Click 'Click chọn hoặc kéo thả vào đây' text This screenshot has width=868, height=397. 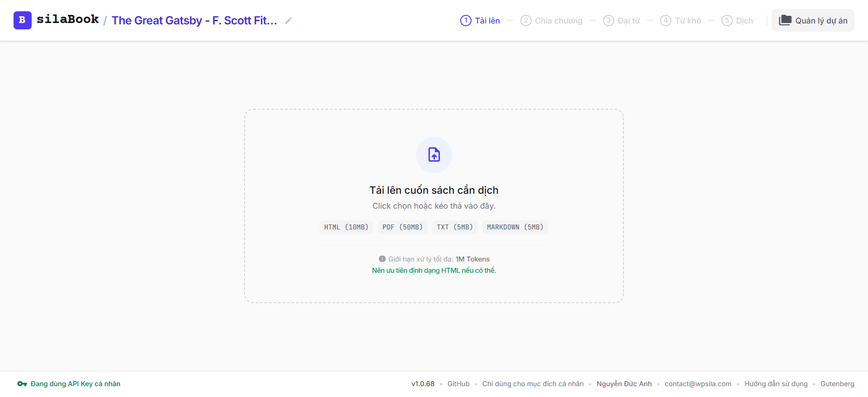pos(434,206)
